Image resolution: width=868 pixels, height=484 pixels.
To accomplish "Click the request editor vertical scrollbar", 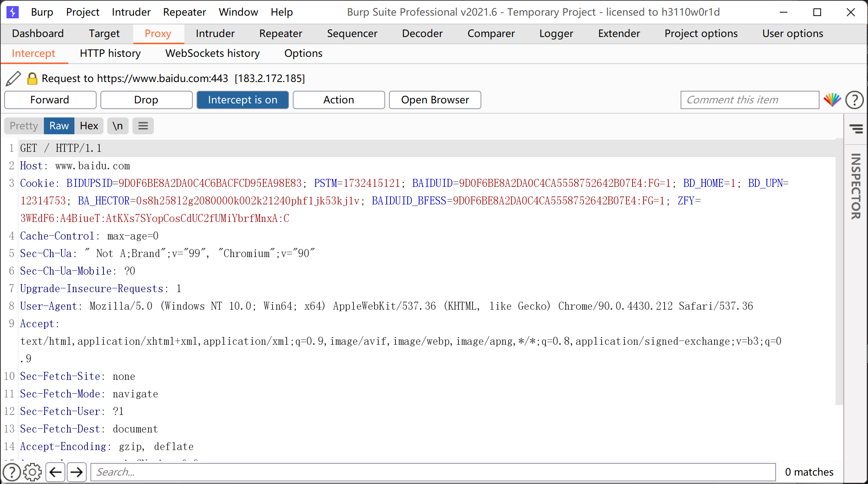I will point(839,272).
